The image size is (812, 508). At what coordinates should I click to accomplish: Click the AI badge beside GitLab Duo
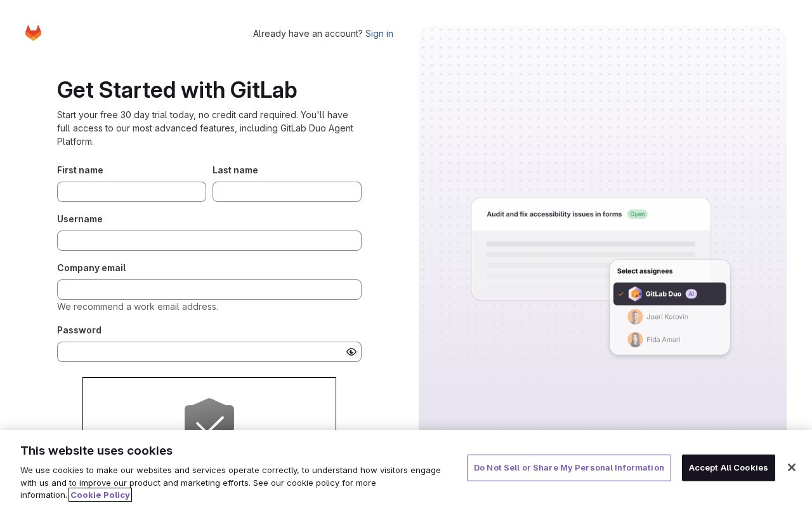tap(691, 294)
